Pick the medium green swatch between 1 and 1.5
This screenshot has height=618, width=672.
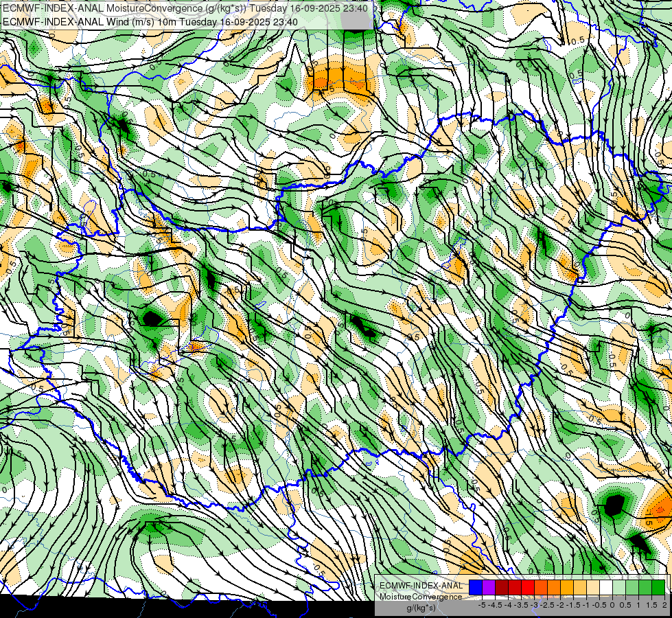click(x=645, y=587)
